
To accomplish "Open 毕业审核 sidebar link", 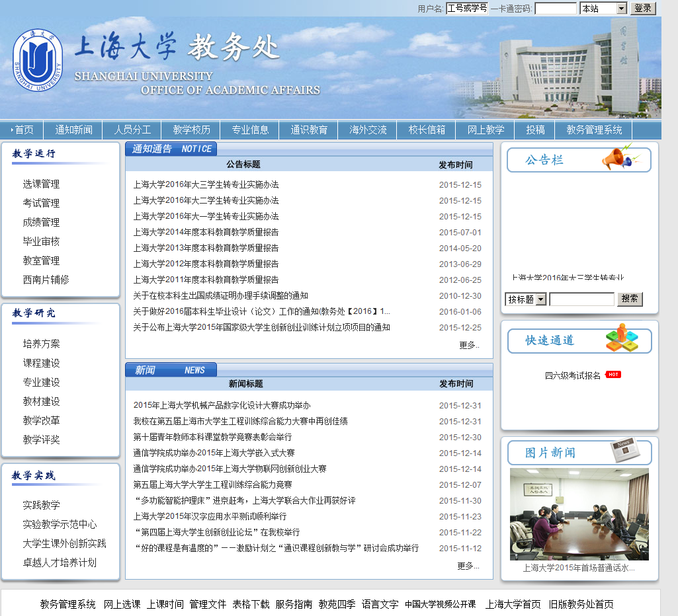I will (x=41, y=241).
